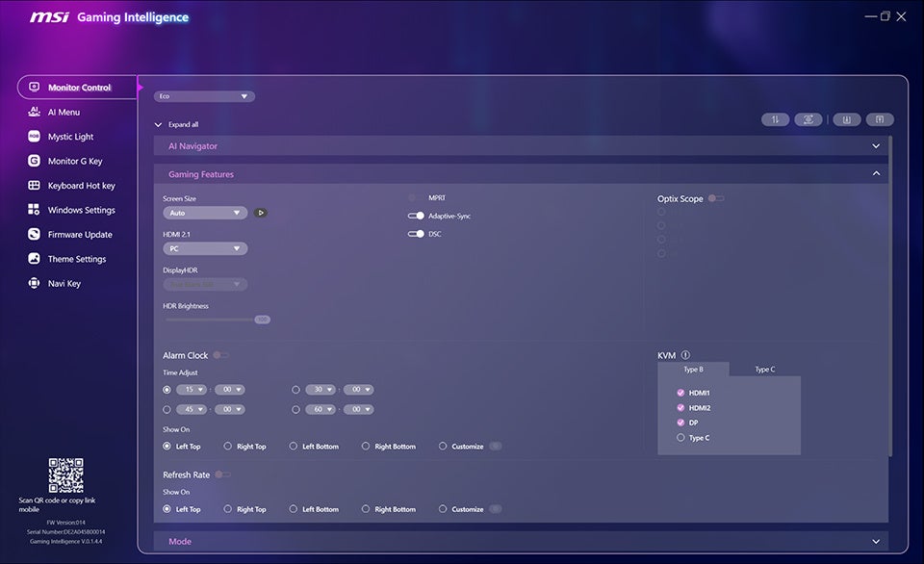Select the Monitor Control menu item
The width and height of the screenshot is (924, 564).
81,86
